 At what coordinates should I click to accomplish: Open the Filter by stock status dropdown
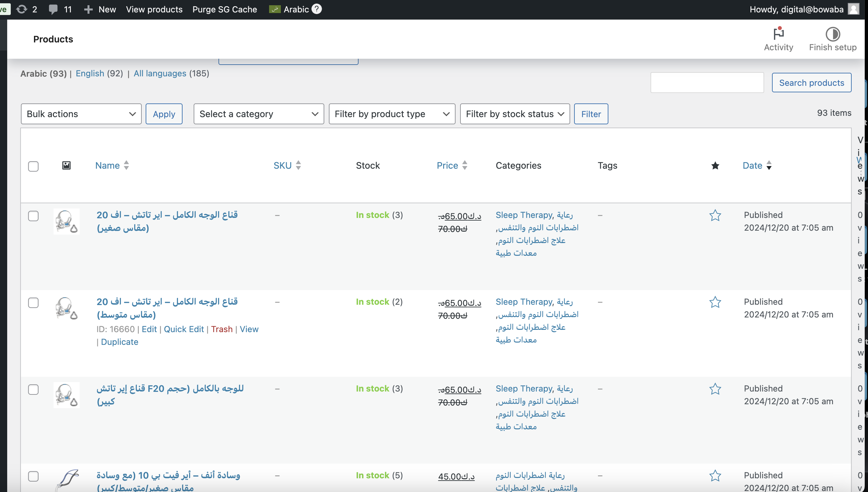click(x=515, y=114)
